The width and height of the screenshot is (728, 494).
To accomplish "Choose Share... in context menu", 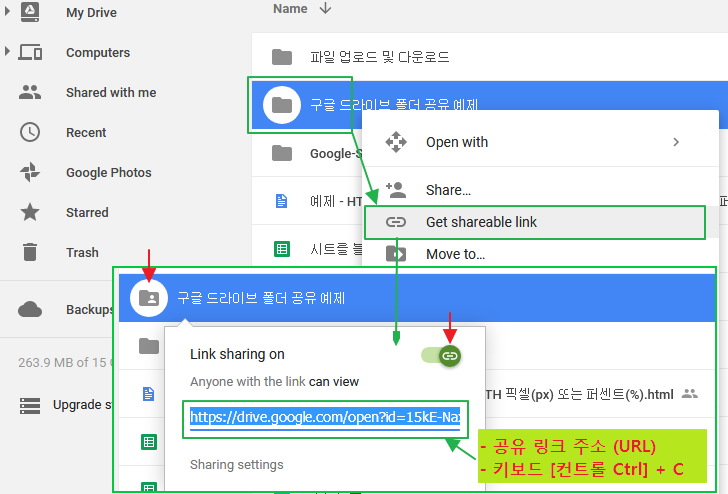I will click(x=540, y=189).
